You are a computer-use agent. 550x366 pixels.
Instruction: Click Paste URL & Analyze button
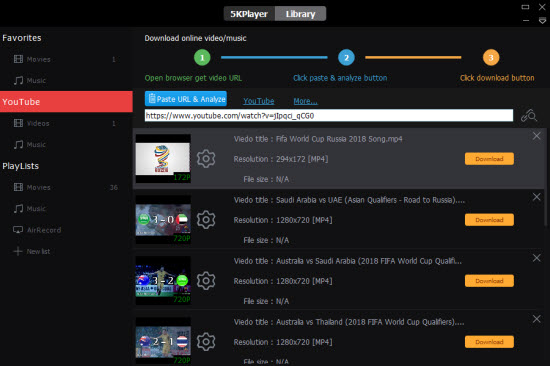click(186, 99)
